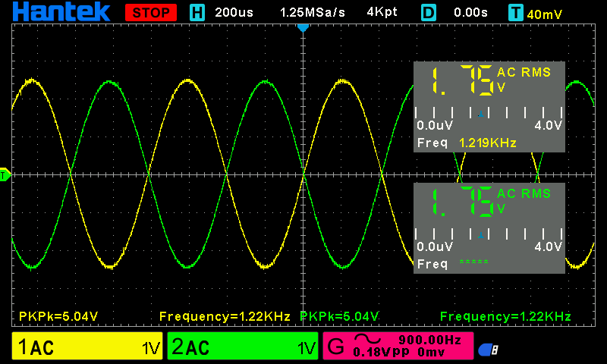The height and width of the screenshot is (364, 607).
Task: Click the Hantek logo
Action: tap(61, 11)
